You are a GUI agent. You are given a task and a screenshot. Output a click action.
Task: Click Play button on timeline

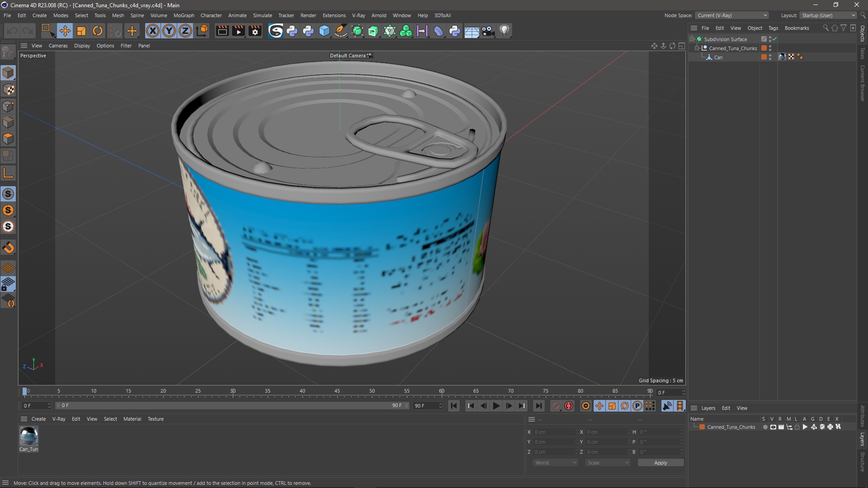(x=496, y=406)
